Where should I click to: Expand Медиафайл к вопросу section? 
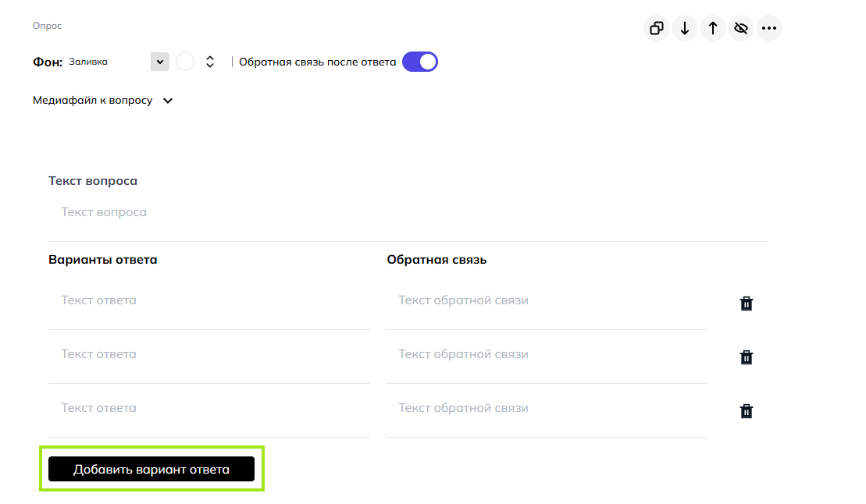103,101
